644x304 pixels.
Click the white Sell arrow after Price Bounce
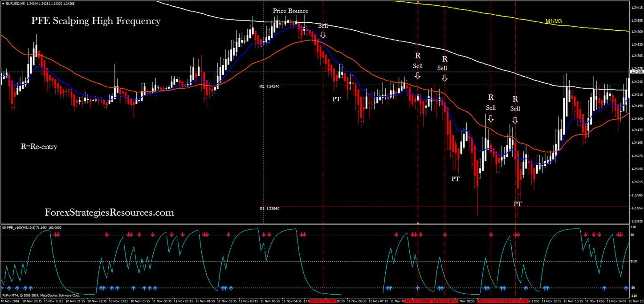tap(323, 35)
